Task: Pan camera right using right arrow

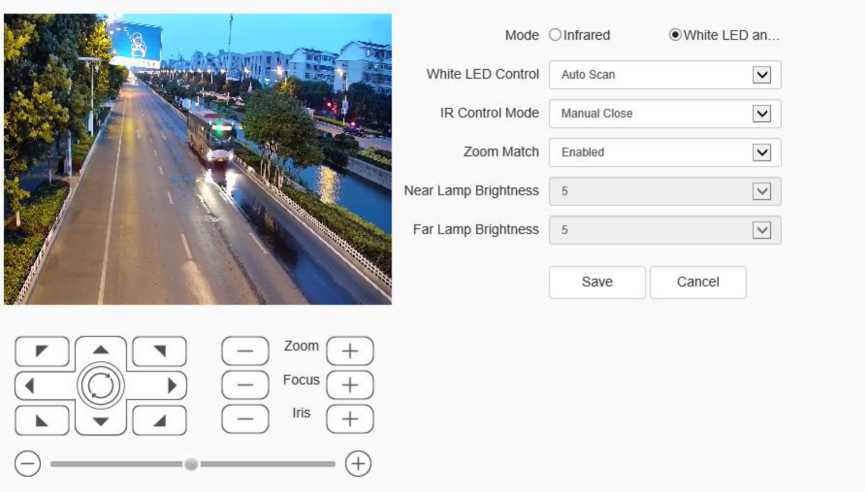Action: click(x=172, y=385)
